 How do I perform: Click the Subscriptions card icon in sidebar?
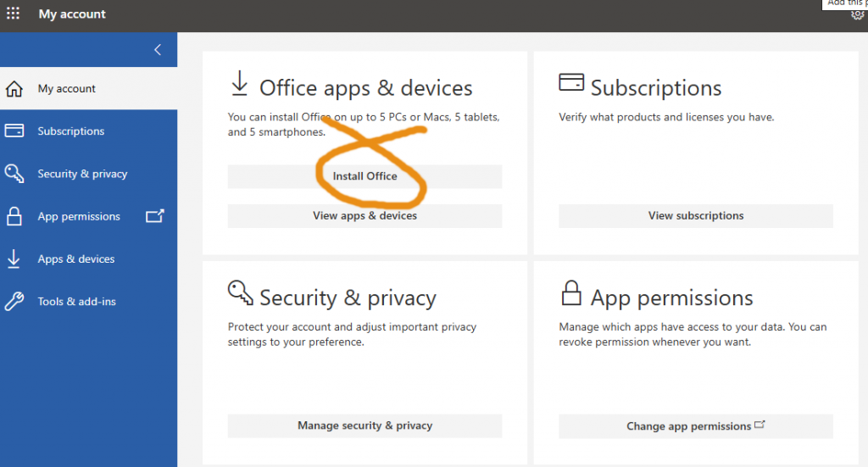(x=14, y=131)
